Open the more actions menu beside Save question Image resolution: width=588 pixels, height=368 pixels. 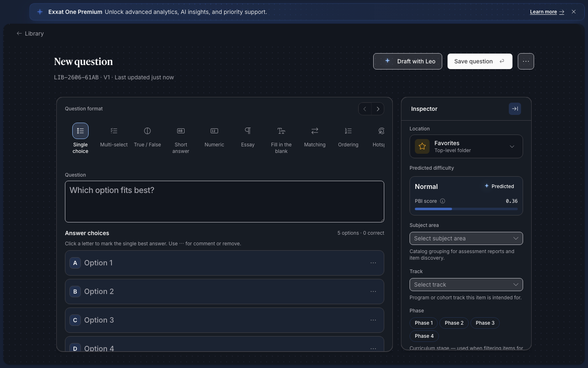[x=526, y=61]
